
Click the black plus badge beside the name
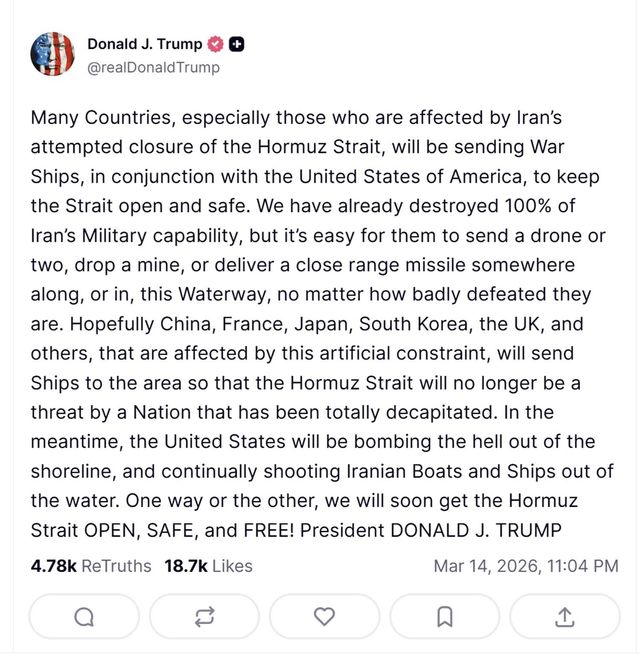237,44
